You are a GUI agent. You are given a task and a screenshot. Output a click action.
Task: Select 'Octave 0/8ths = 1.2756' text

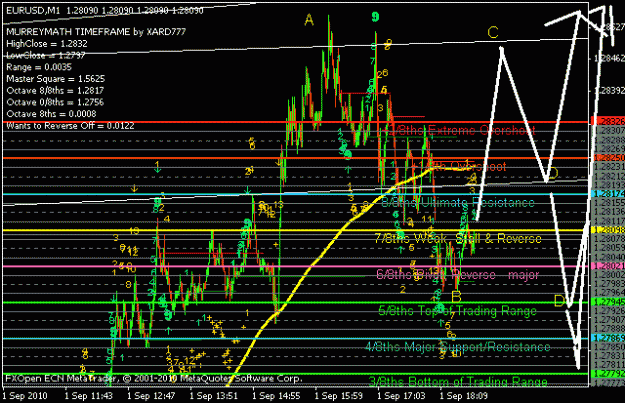tap(55, 102)
